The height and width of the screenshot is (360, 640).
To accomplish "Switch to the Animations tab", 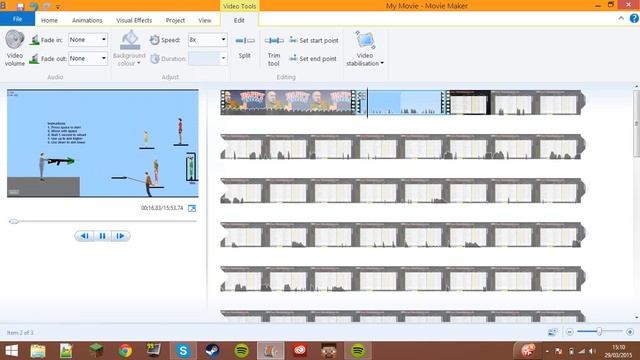I will [87, 20].
